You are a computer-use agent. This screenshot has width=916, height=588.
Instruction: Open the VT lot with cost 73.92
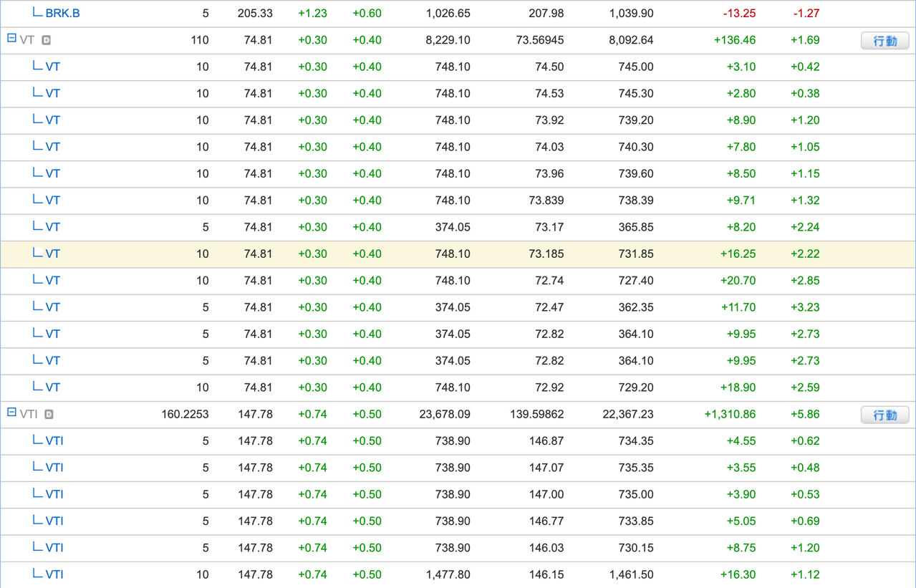[53, 120]
